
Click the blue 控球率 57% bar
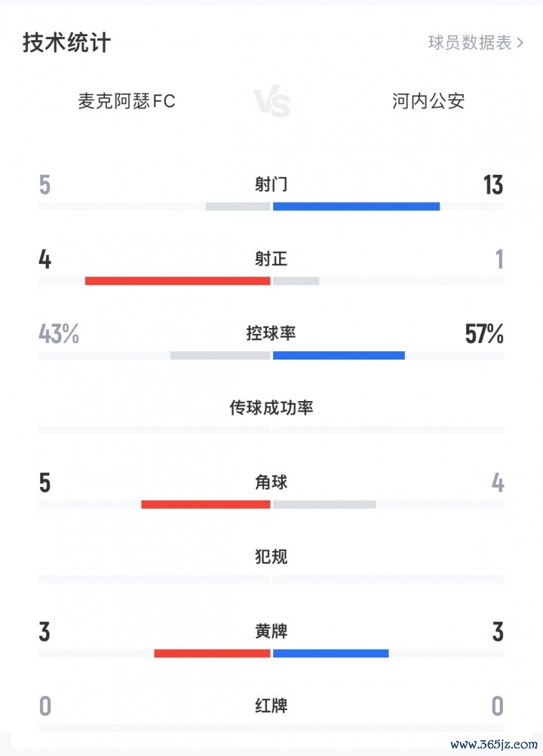(339, 355)
